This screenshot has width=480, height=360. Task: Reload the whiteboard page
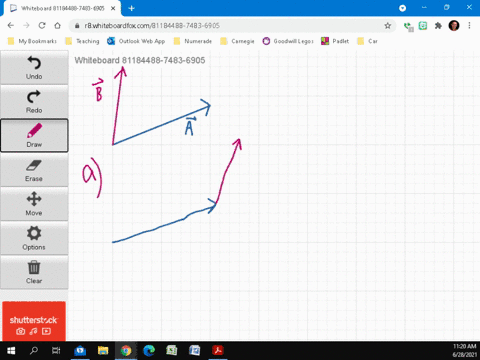42,26
